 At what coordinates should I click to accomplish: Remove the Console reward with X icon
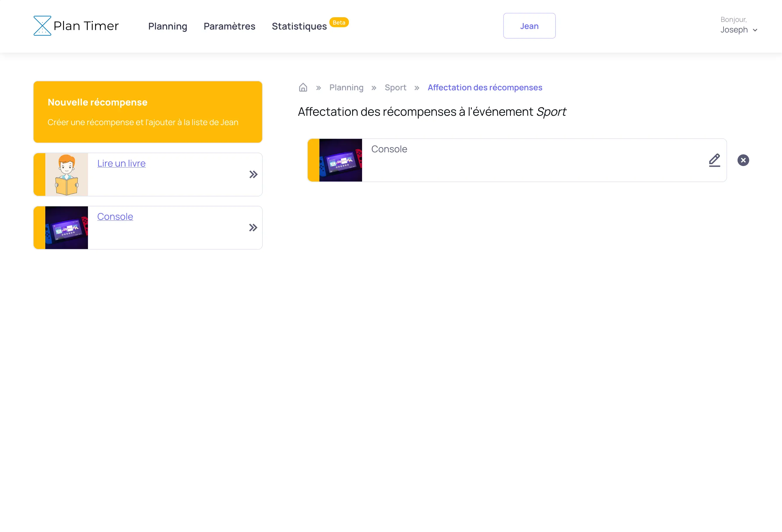point(743,160)
